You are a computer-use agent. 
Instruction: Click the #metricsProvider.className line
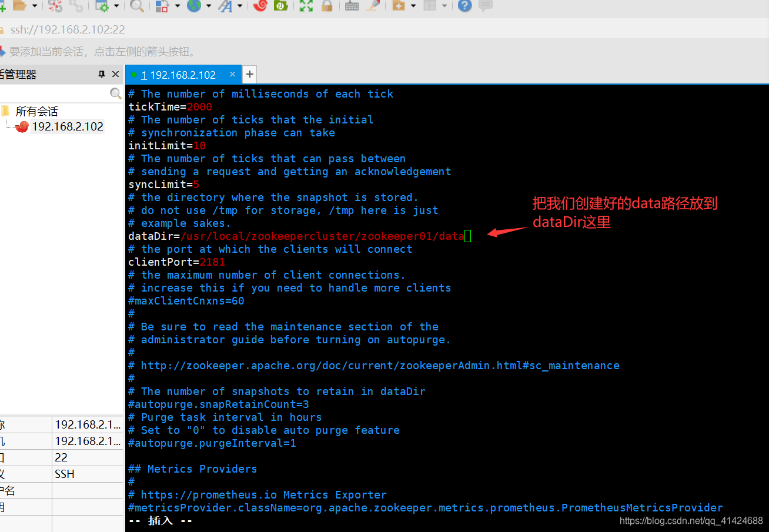[x=426, y=508]
